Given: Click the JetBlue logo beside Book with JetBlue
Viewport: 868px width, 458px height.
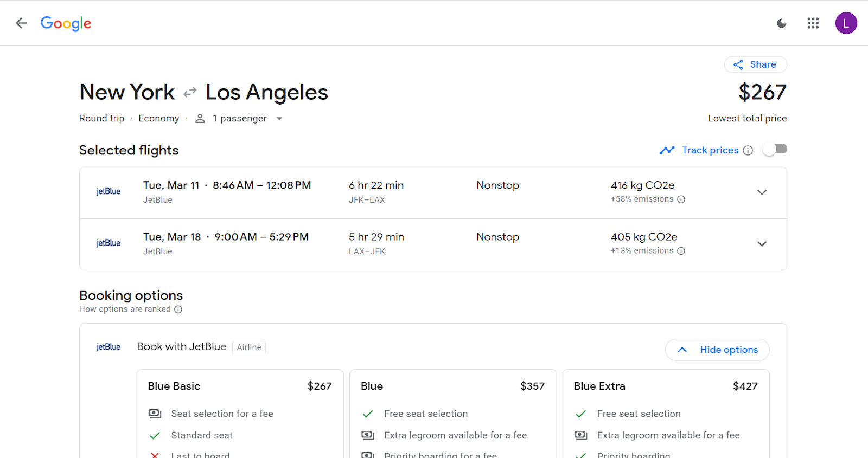Looking at the screenshot, I should [108, 347].
